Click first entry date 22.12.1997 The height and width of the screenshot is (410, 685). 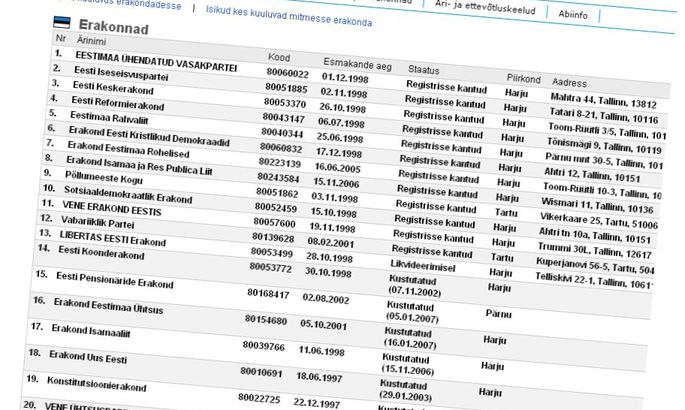[x=316, y=403]
